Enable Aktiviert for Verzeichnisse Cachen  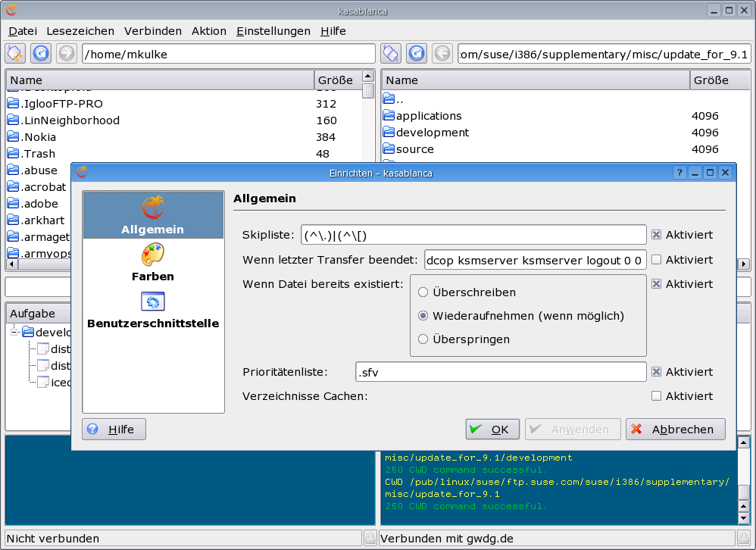(x=656, y=395)
